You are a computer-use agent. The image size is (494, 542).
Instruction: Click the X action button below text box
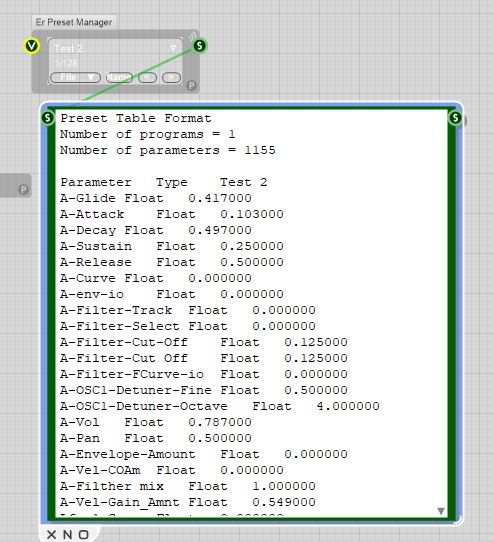(x=52, y=534)
